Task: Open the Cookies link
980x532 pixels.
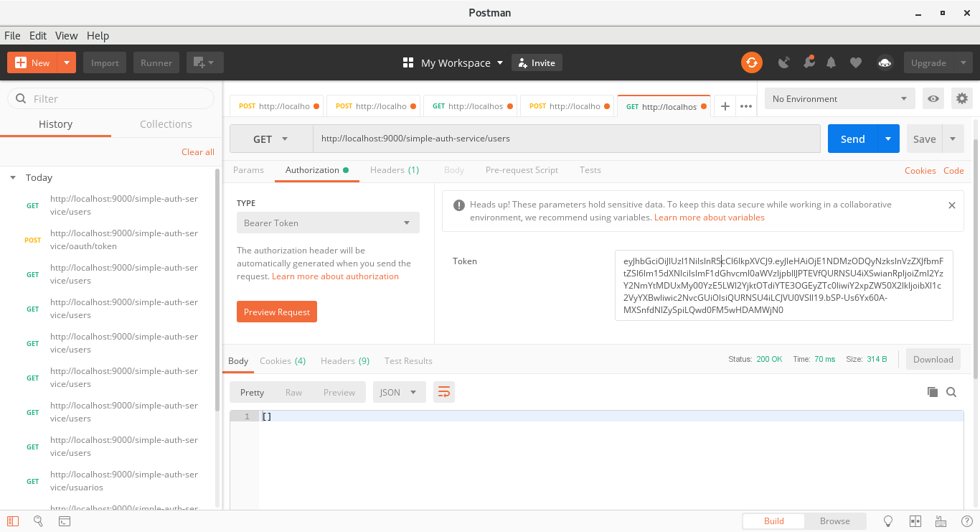Action: point(920,170)
